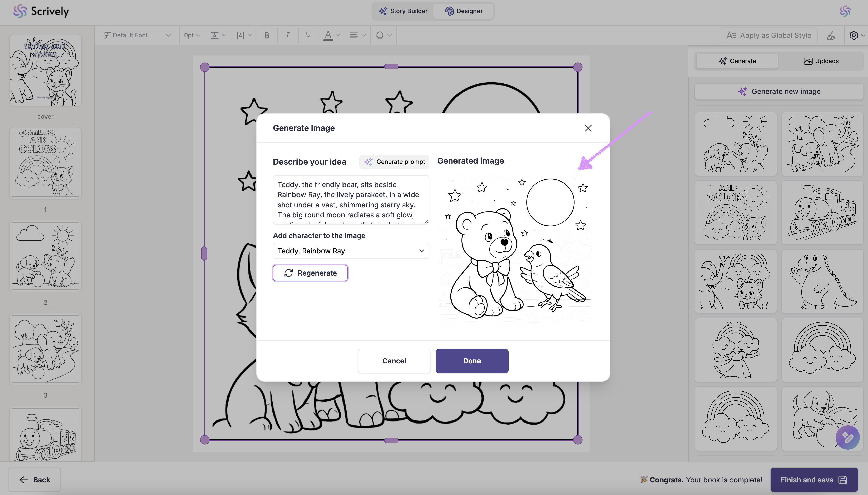Screen dimensions: 868x495
Task: Toggle bold formatting in toolbar
Action: tap(267, 35)
